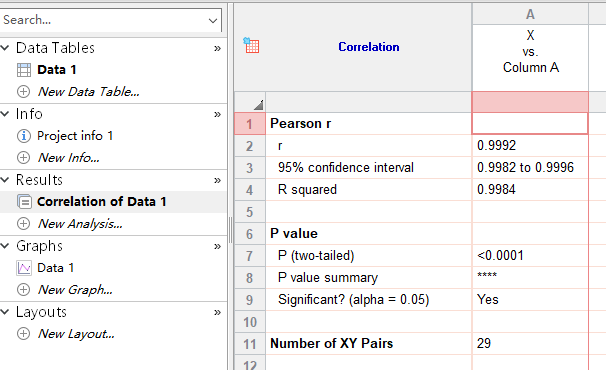
Task: Select the r value 0.9992 cell
Action: [x=530, y=146]
